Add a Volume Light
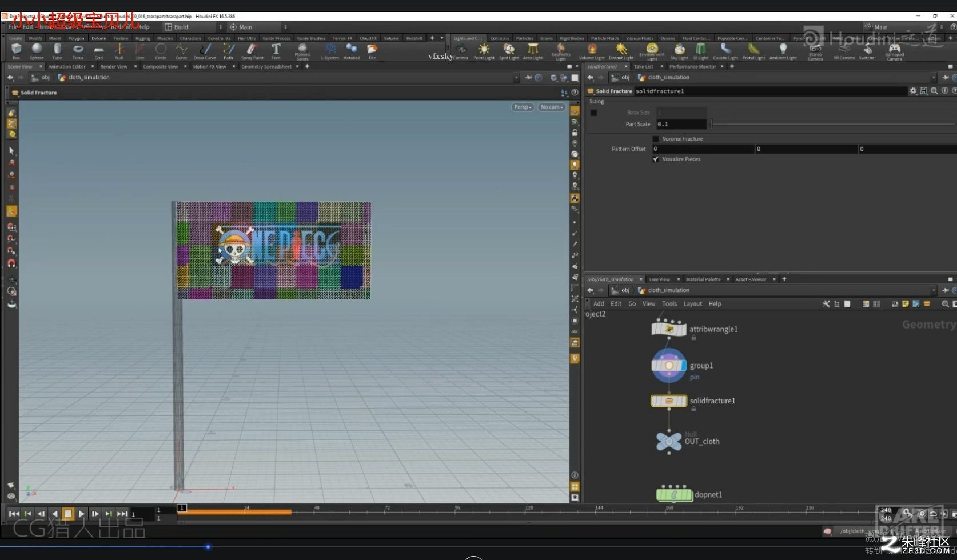 [592, 51]
